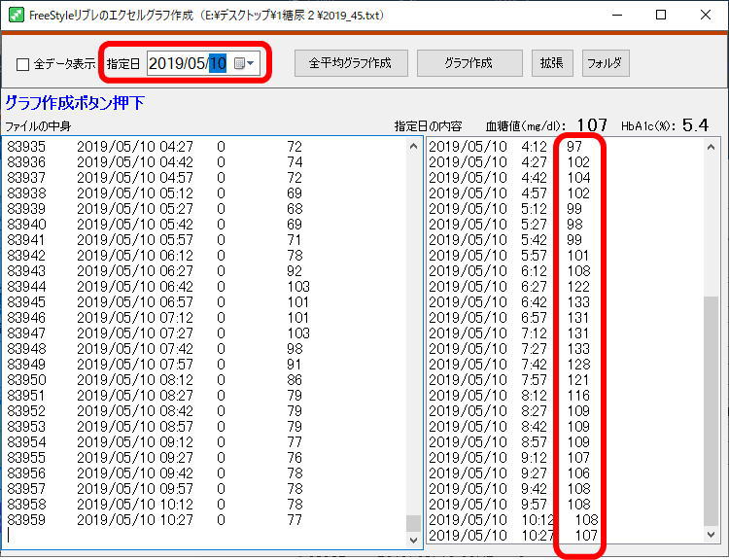The height and width of the screenshot is (560, 729).
Task: Minimize the FreeStyle window
Action: point(615,15)
